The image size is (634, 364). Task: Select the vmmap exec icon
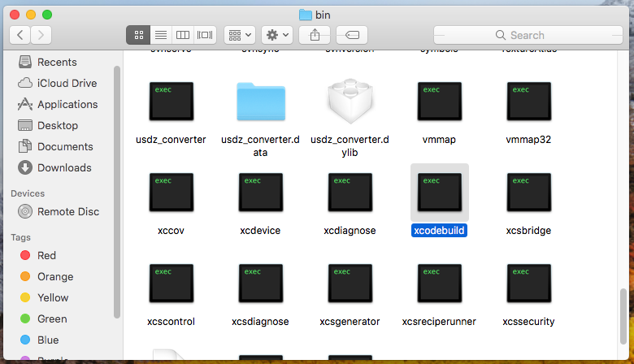440,102
